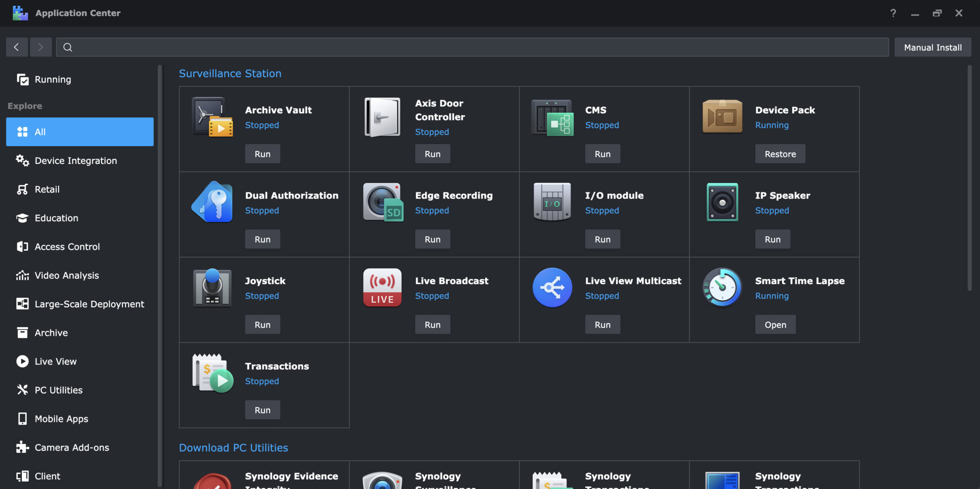Image resolution: width=980 pixels, height=489 pixels.
Task: Open help with the question mark
Action: pos(893,13)
